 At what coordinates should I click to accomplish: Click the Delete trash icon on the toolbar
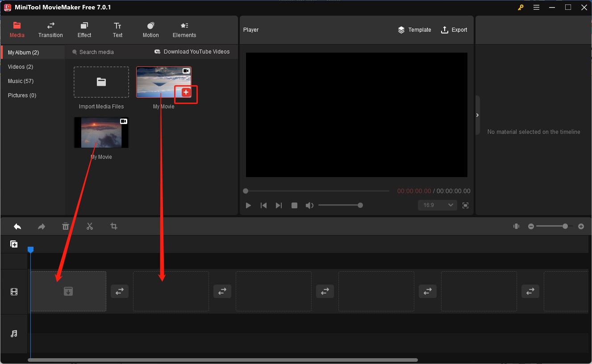66,226
